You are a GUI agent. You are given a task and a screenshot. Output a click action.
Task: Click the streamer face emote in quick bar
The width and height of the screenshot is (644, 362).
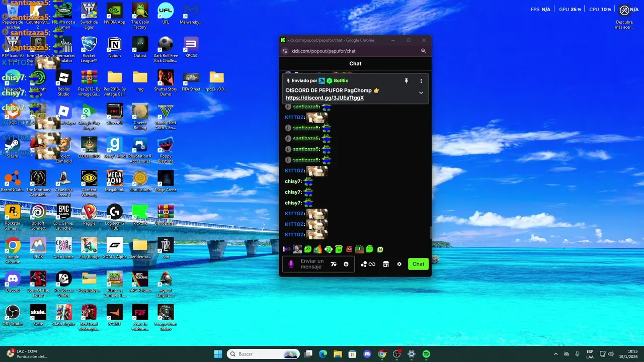pyautogui.click(x=297, y=249)
